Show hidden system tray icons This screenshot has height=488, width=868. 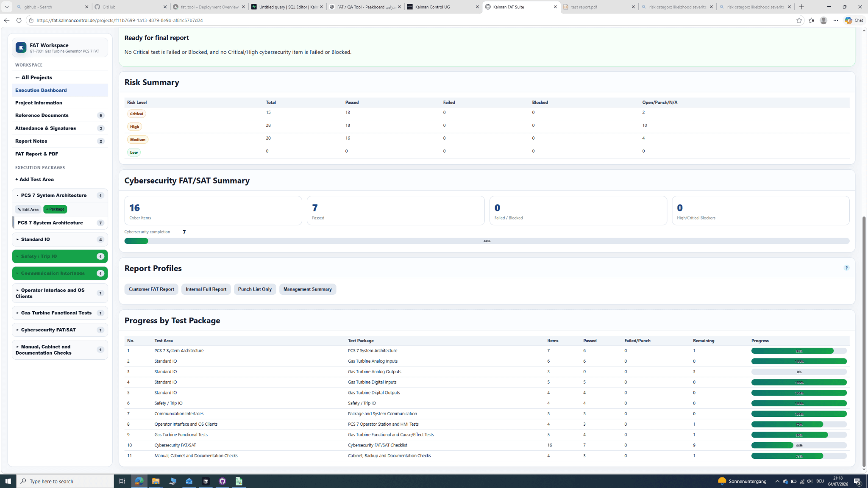click(x=777, y=481)
